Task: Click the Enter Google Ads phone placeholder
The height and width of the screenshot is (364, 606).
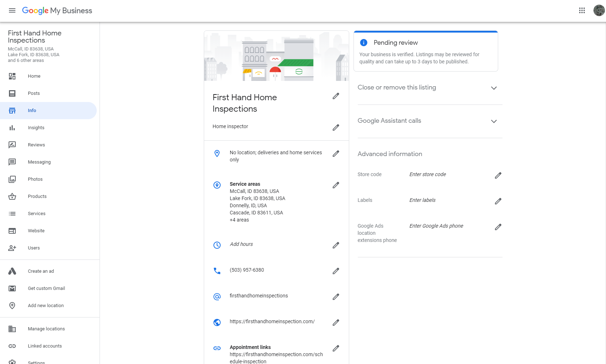Action: (436, 226)
